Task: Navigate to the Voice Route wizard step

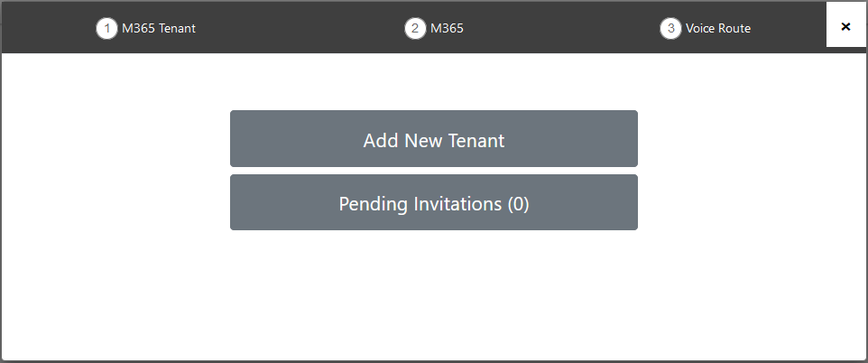Action: point(718,28)
